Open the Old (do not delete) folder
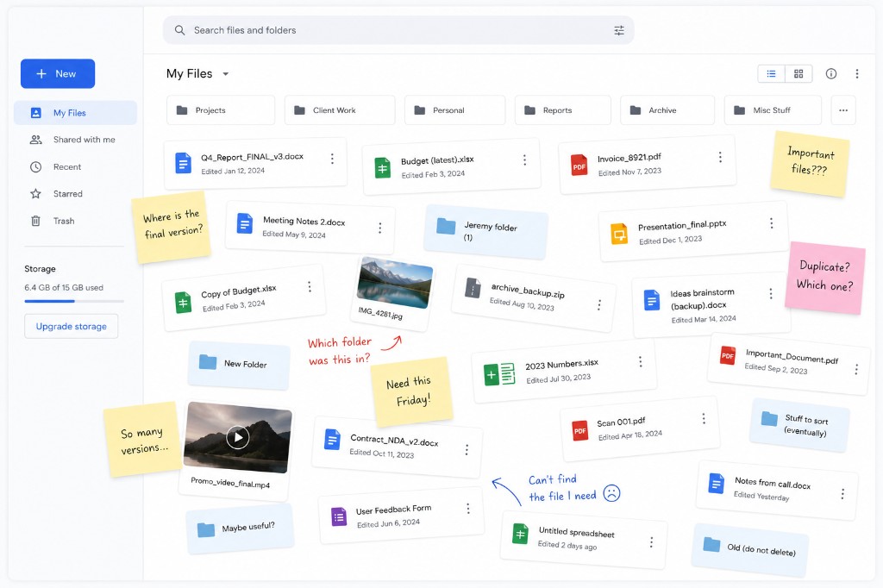The width and height of the screenshot is (883, 588). [750, 549]
